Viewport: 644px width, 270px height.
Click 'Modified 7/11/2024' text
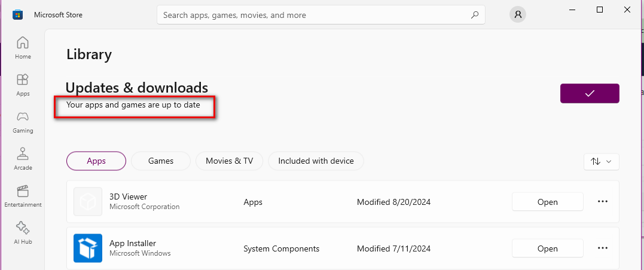tap(393, 248)
